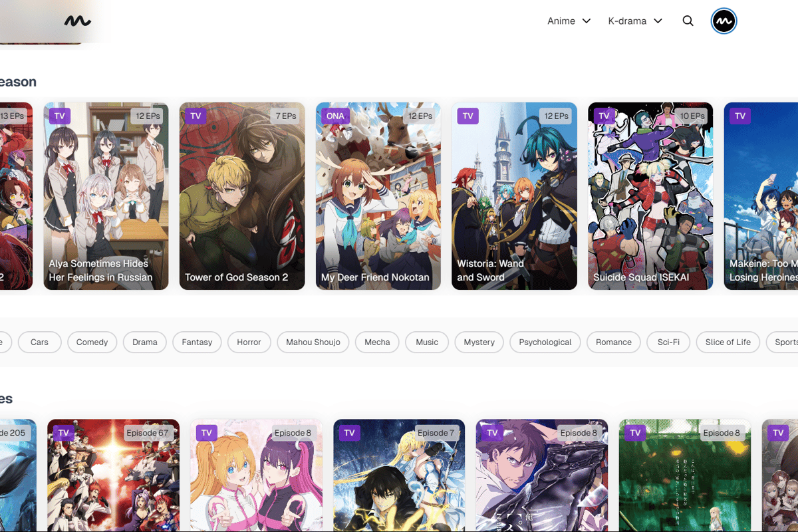
Task: Open the Episode 7 latest release card
Action: [x=399, y=475]
